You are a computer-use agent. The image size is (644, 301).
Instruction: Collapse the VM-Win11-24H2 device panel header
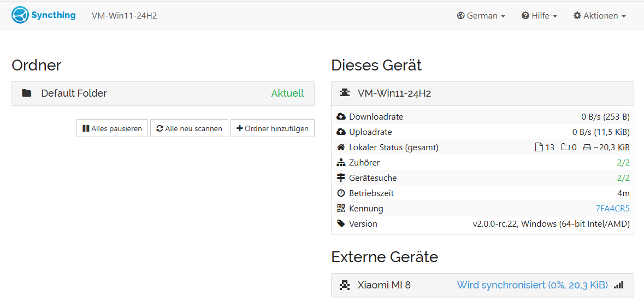click(x=482, y=93)
